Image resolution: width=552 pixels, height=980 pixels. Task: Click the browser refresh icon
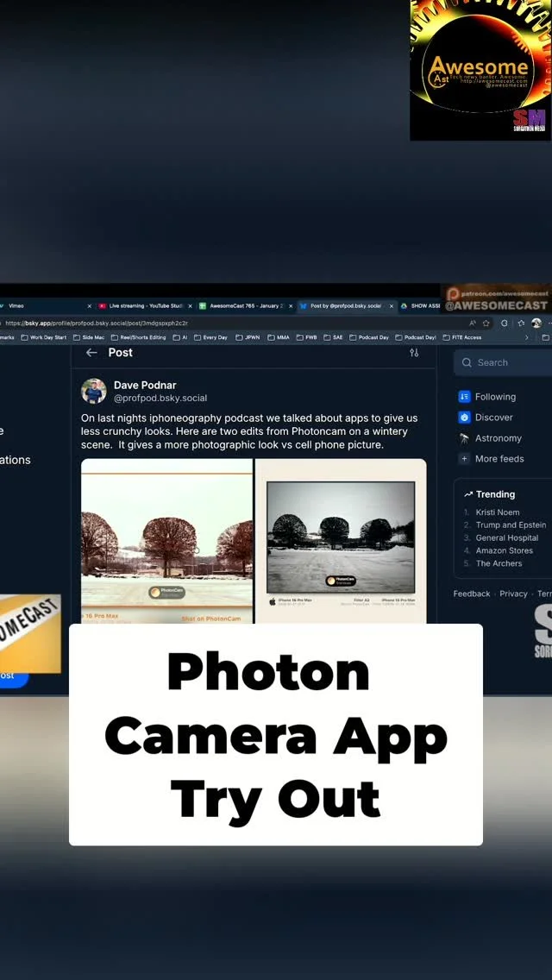coord(504,324)
